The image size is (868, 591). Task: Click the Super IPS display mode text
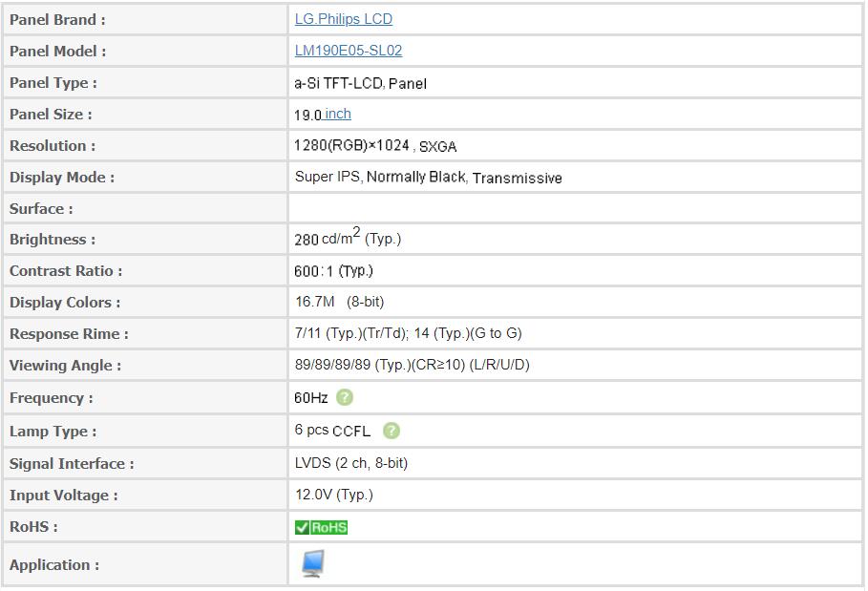coord(328,177)
